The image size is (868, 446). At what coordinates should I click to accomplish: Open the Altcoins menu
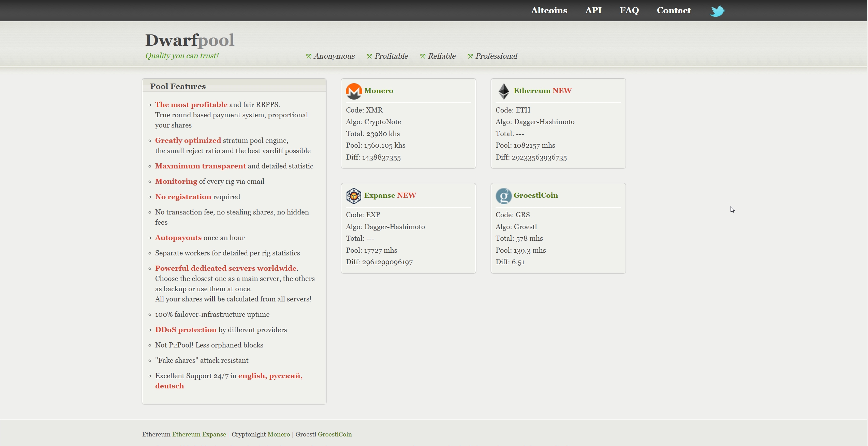point(549,11)
